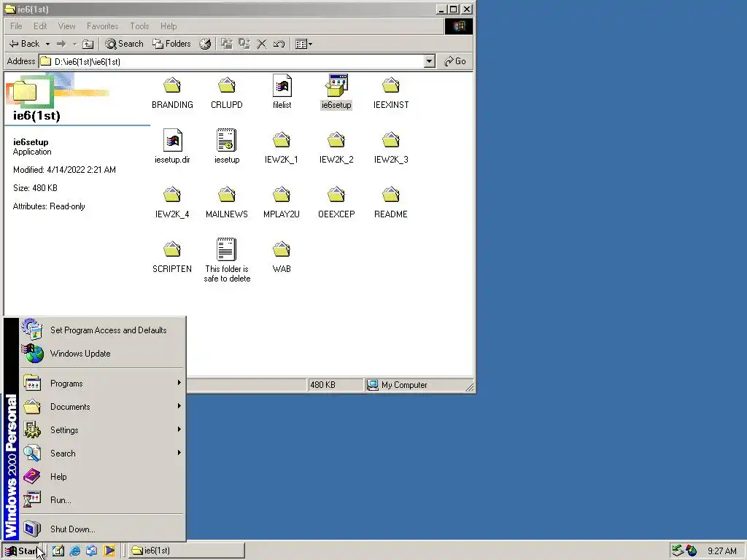
Task: Open the Forward history dropdown arrow
Action: [74, 44]
